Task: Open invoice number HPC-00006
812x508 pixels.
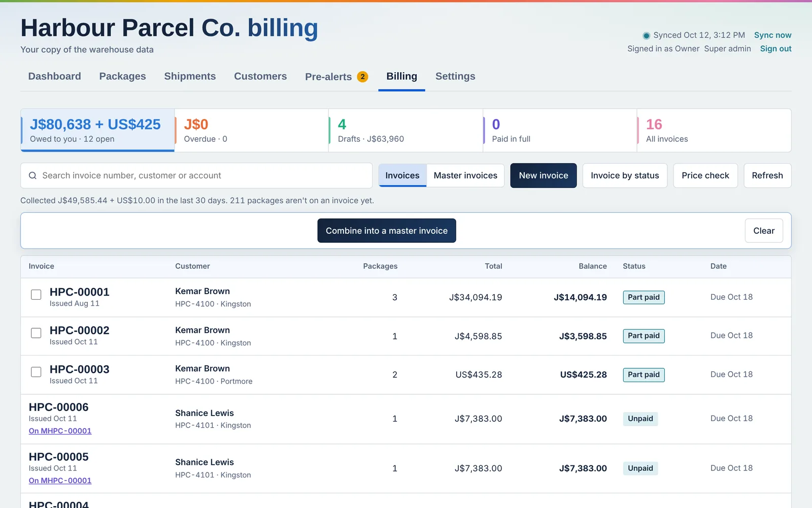Action: tap(58, 407)
